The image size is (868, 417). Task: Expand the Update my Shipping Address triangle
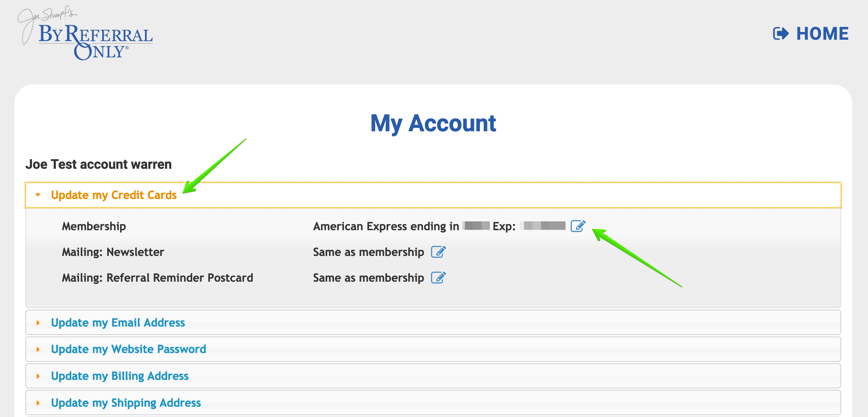pos(38,403)
